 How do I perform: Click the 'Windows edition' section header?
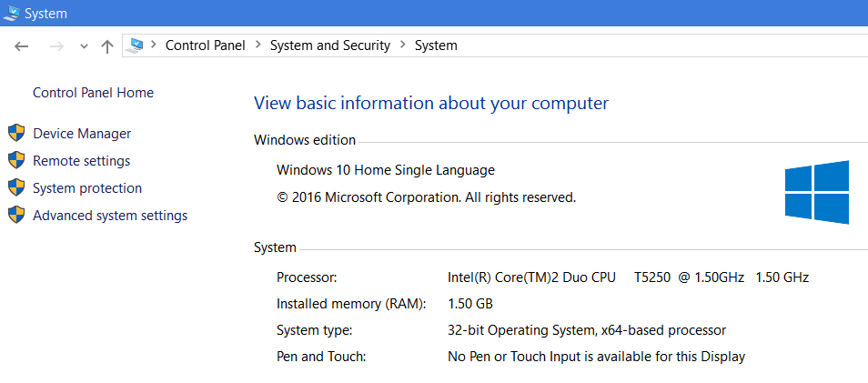(305, 141)
